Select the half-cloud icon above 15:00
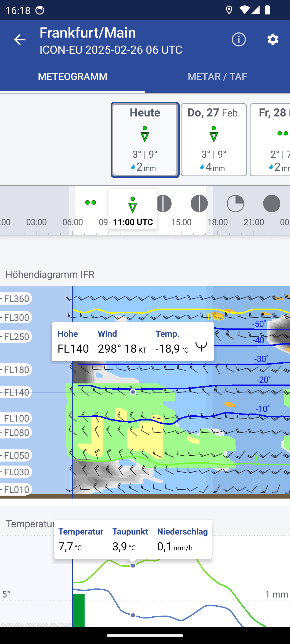The width and height of the screenshot is (290, 644). 199,203
